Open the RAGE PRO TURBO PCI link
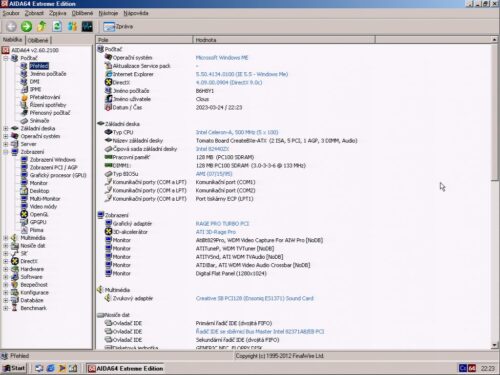The image size is (500, 375). pyautogui.click(x=222, y=224)
